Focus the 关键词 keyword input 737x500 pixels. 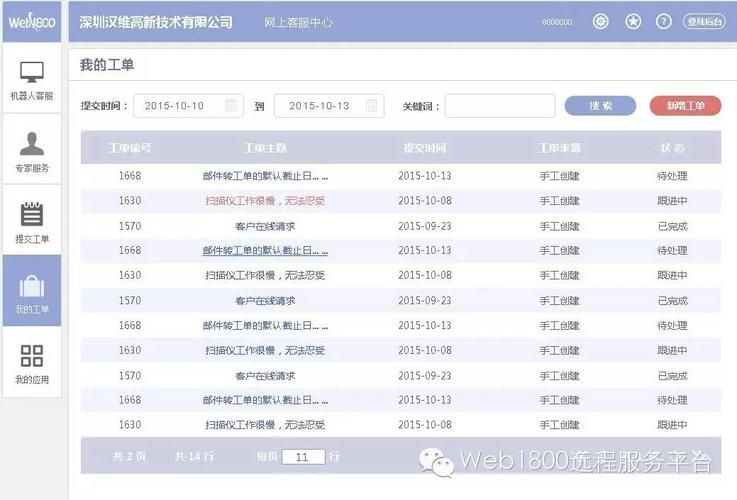point(500,106)
